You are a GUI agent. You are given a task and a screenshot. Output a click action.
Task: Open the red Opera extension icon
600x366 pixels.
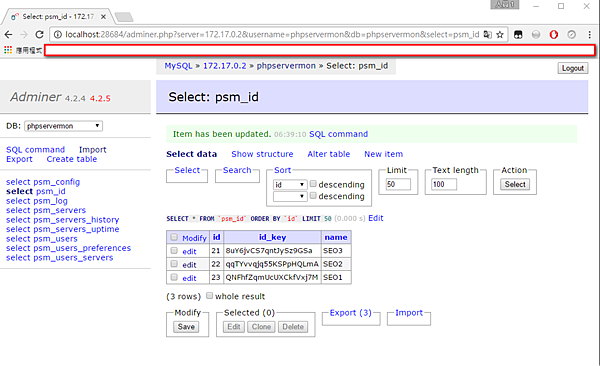[553, 34]
